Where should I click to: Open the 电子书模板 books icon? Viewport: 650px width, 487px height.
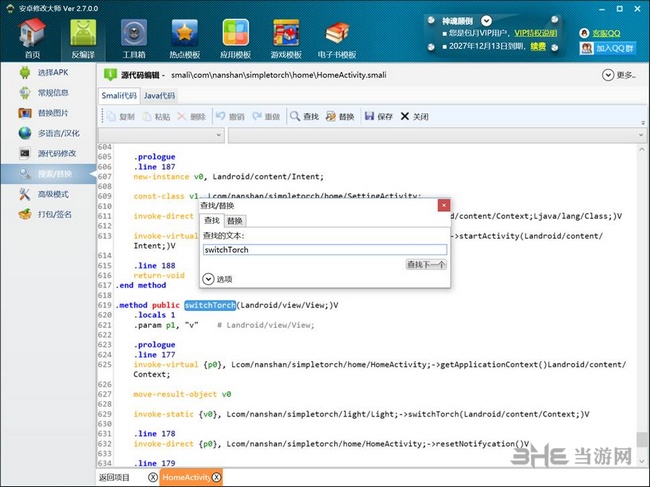coord(337,39)
